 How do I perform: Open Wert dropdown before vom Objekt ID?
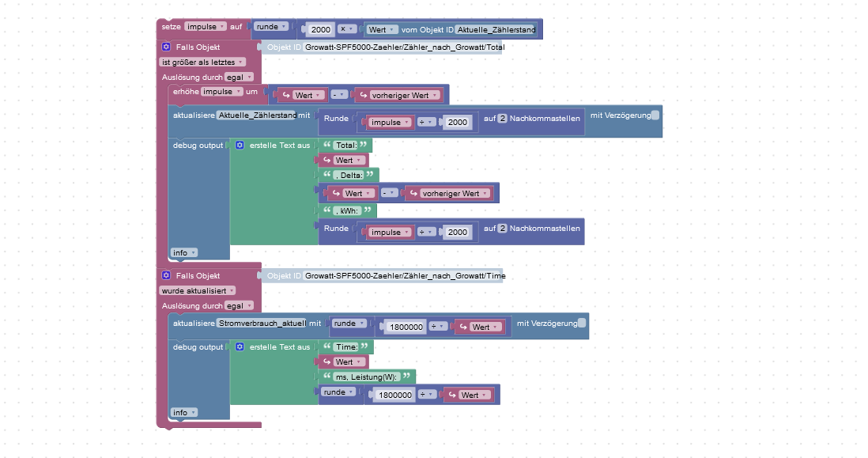coord(381,30)
